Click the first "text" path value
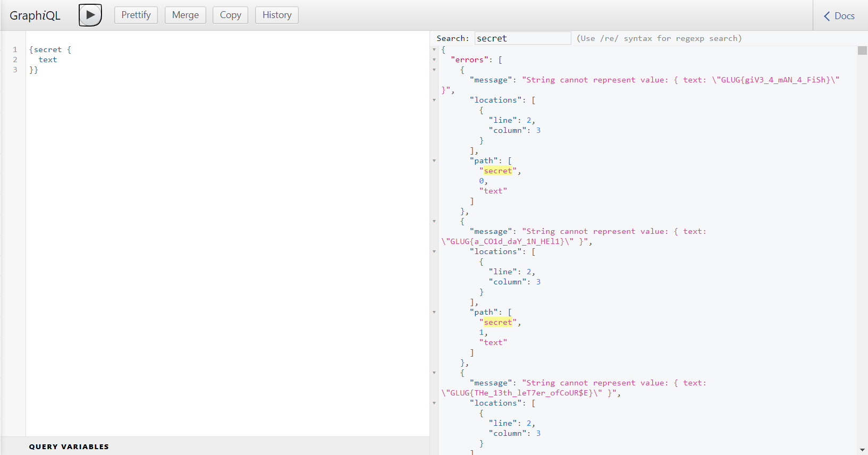Image resolution: width=868 pixels, height=455 pixels. click(x=493, y=191)
